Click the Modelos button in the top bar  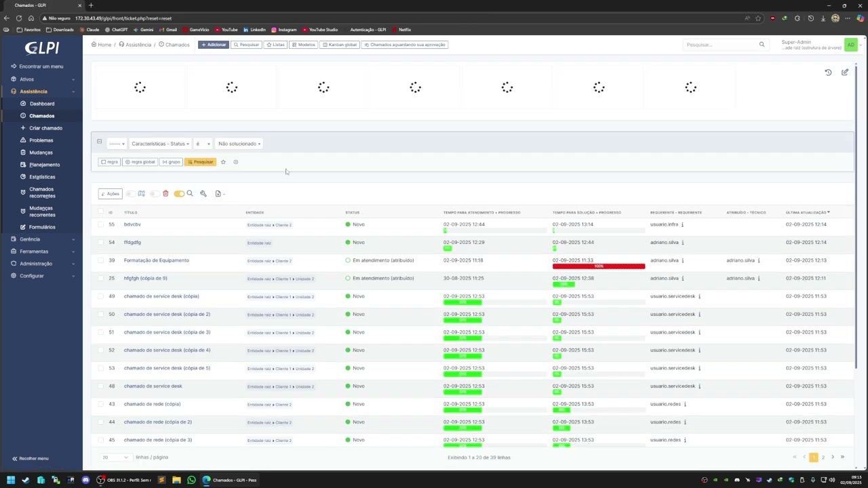pos(303,45)
